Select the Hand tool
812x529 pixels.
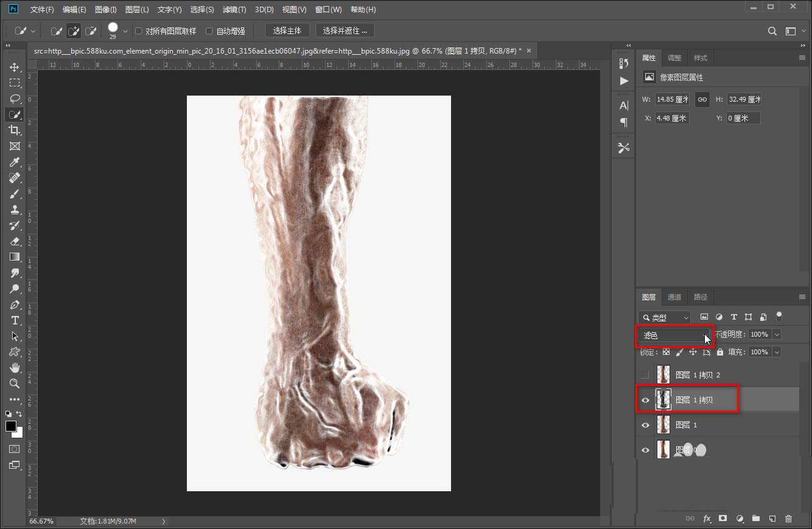(15, 368)
